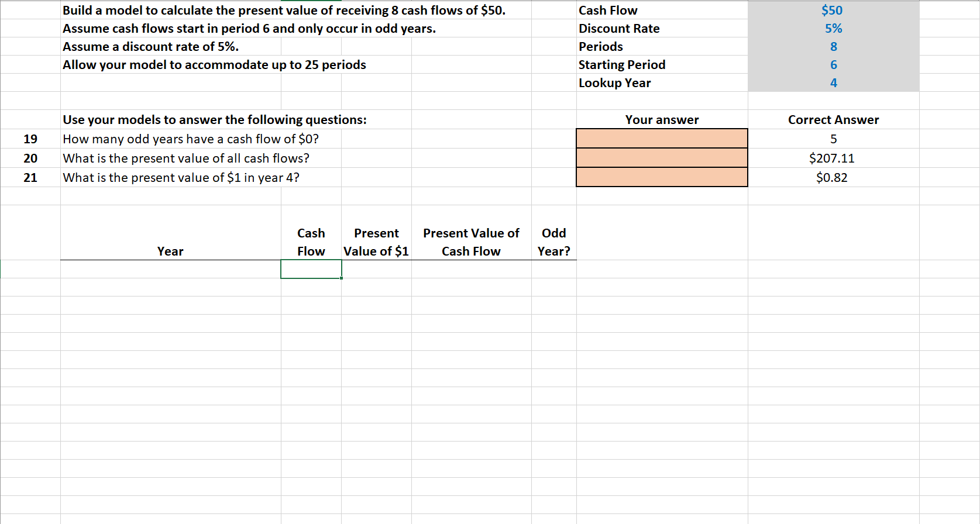Click the correct answer $207.11
This screenshot has width=980, height=524.
(x=831, y=158)
